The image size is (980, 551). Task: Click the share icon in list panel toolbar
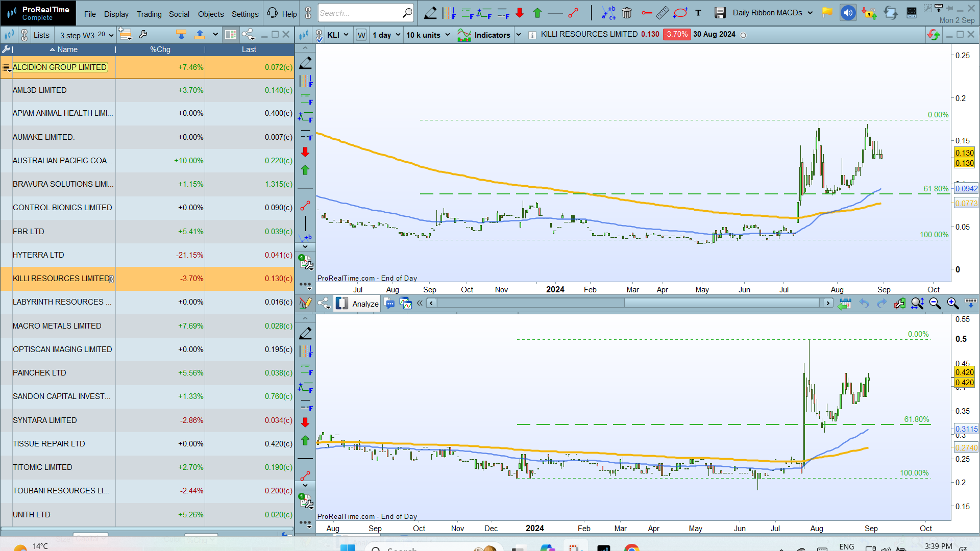point(249,35)
